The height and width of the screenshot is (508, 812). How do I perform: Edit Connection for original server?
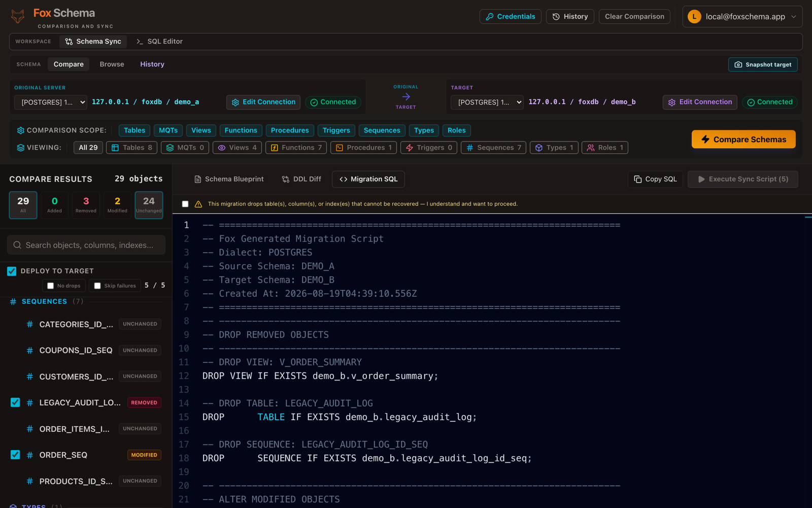(x=263, y=102)
